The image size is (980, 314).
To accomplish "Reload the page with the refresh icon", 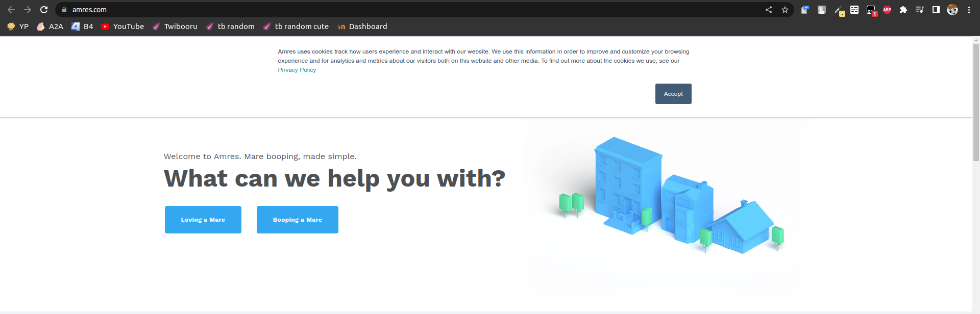I will (x=44, y=10).
